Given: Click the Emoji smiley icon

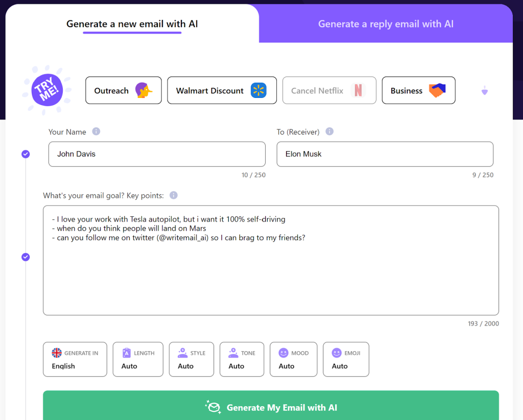Looking at the screenshot, I should tap(337, 353).
